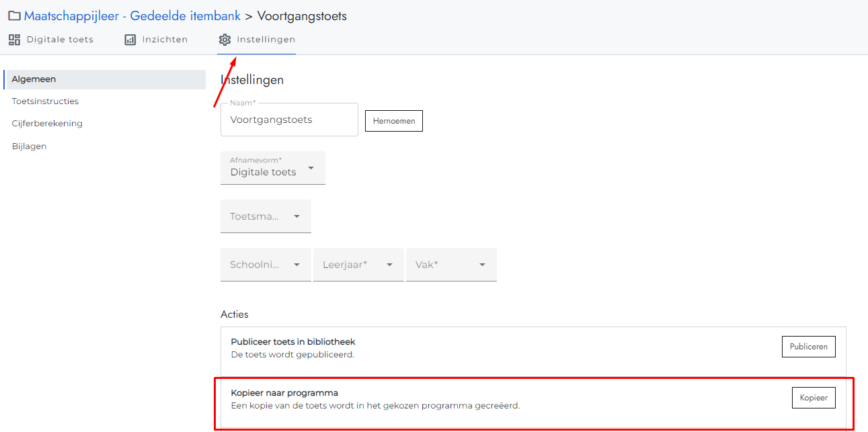
Task: Switch to the Inzichten tab
Action: [x=165, y=40]
